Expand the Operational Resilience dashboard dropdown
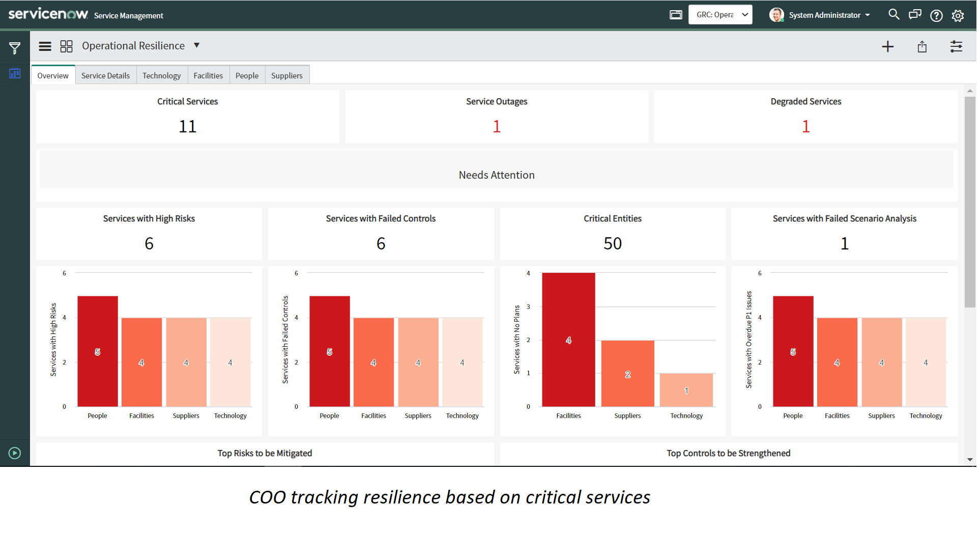980x559 pixels. 197,45
